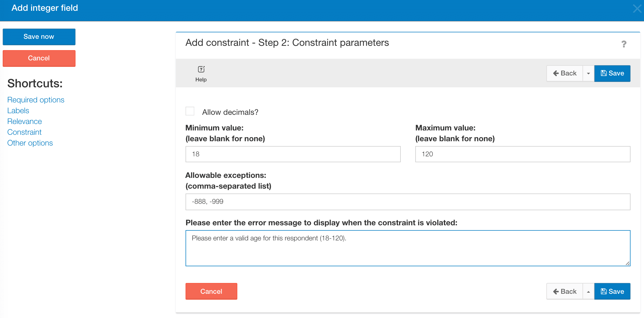Click Cancel below the error message box
This screenshot has height=318, width=644.
pos(211,291)
